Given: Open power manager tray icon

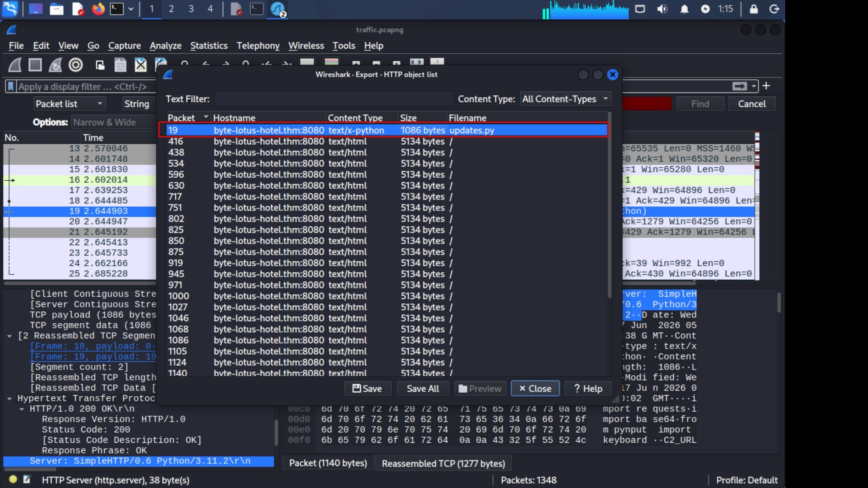Looking at the screenshot, I should click(x=705, y=9).
